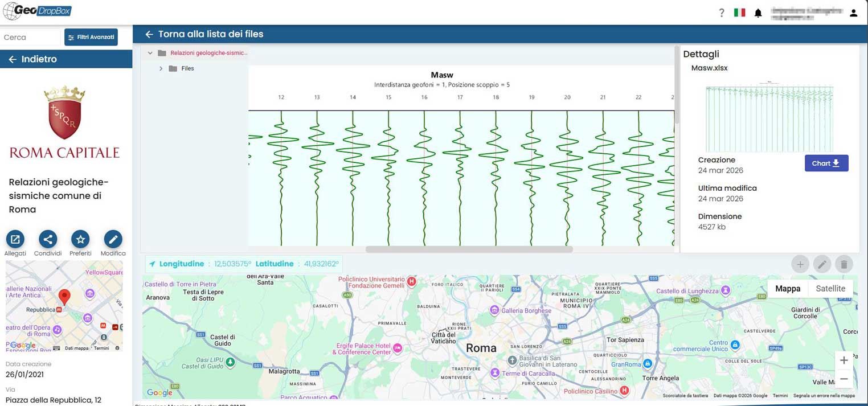Collapse the Relazioni geologiche-sismic folder

pyautogui.click(x=150, y=52)
